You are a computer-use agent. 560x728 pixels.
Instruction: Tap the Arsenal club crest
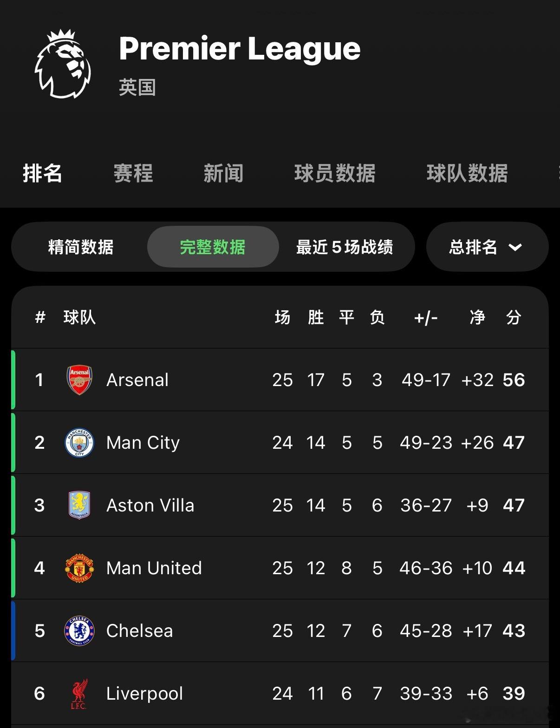[79, 380]
